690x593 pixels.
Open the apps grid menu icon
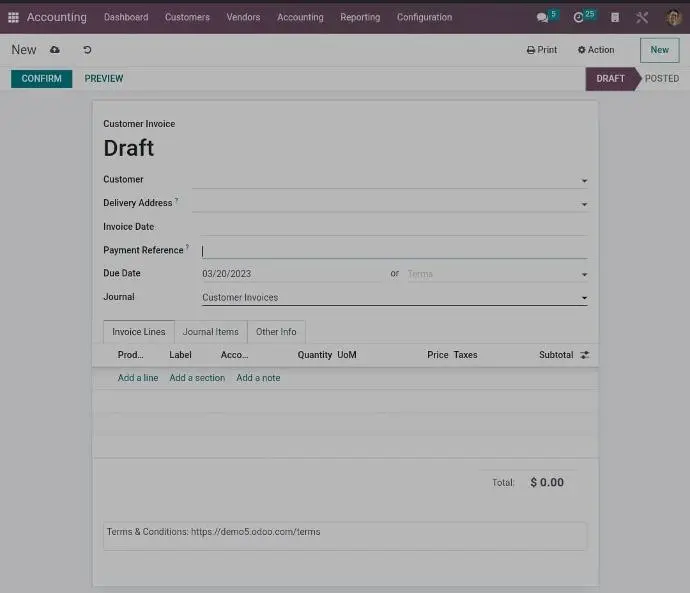(x=13, y=17)
